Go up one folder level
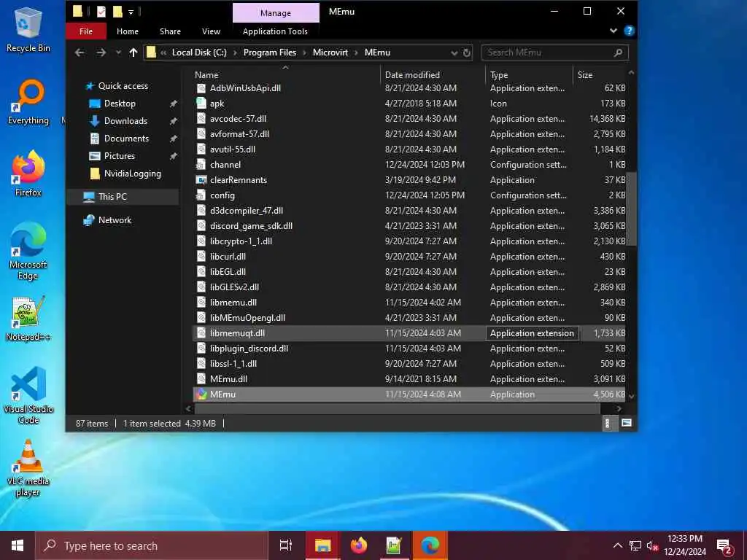747x560 pixels. (133, 52)
